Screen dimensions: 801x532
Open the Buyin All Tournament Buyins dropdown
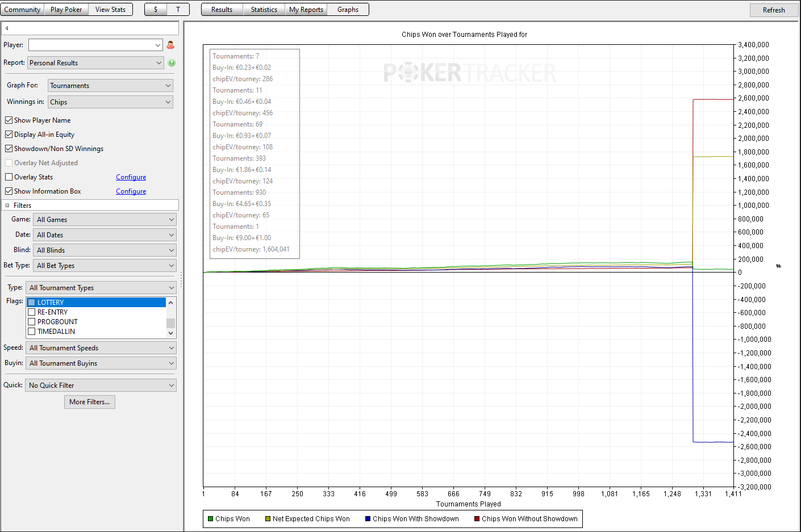pyautogui.click(x=101, y=363)
